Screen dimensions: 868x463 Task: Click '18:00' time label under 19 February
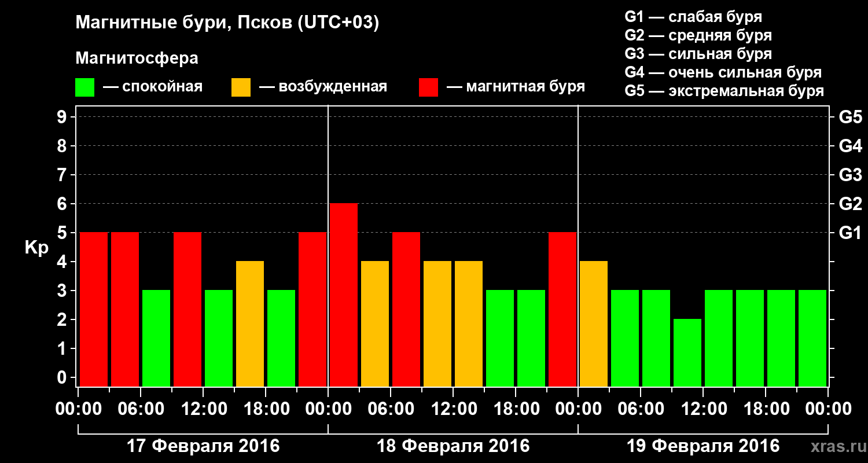tap(766, 409)
